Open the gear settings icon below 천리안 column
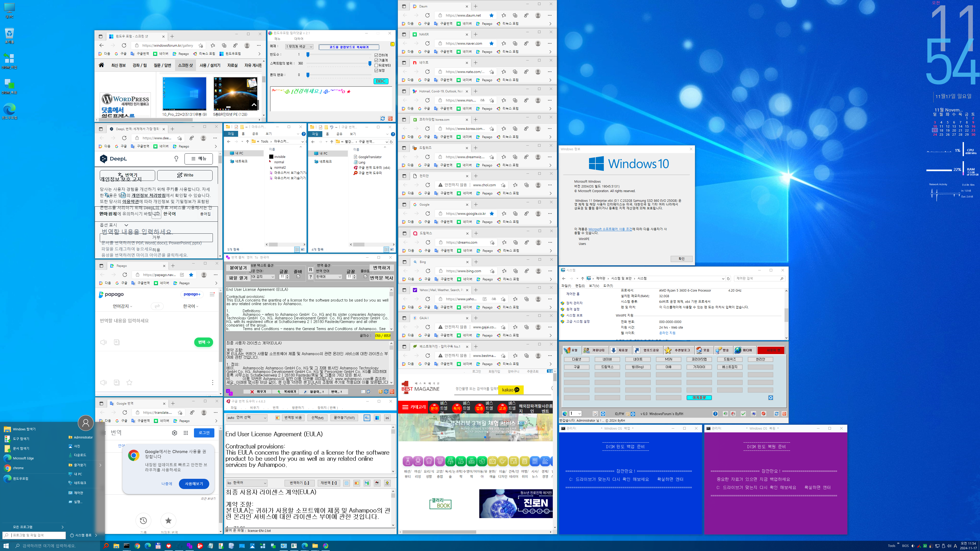 pyautogui.click(x=771, y=398)
